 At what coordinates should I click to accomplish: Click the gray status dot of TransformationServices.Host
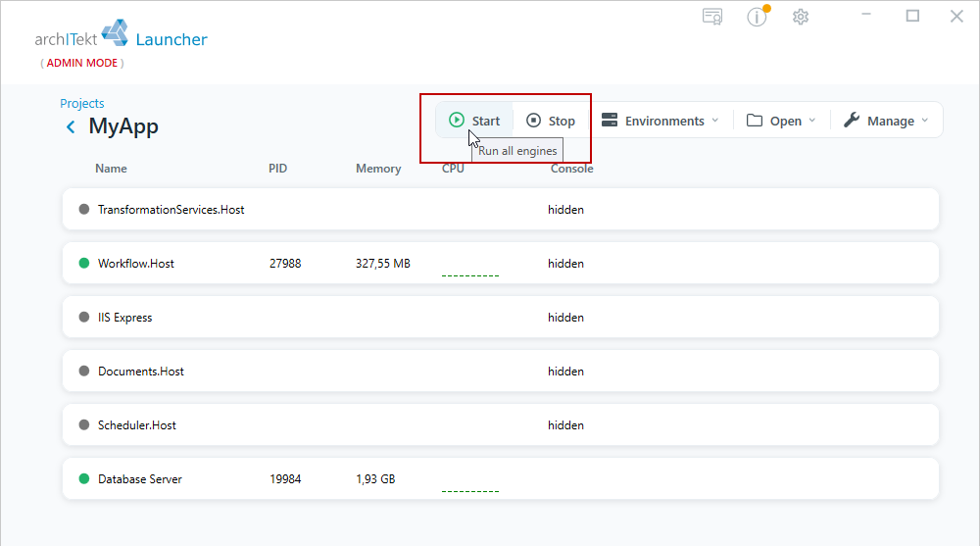pyautogui.click(x=83, y=209)
